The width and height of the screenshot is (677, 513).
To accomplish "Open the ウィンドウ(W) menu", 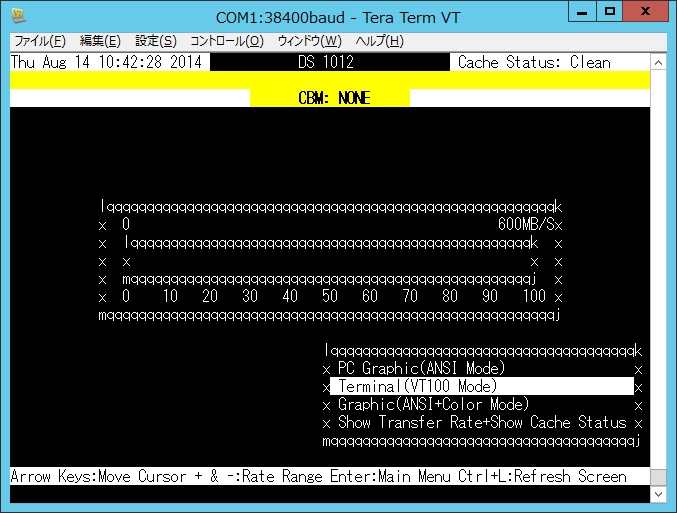I will pos(309,41).
